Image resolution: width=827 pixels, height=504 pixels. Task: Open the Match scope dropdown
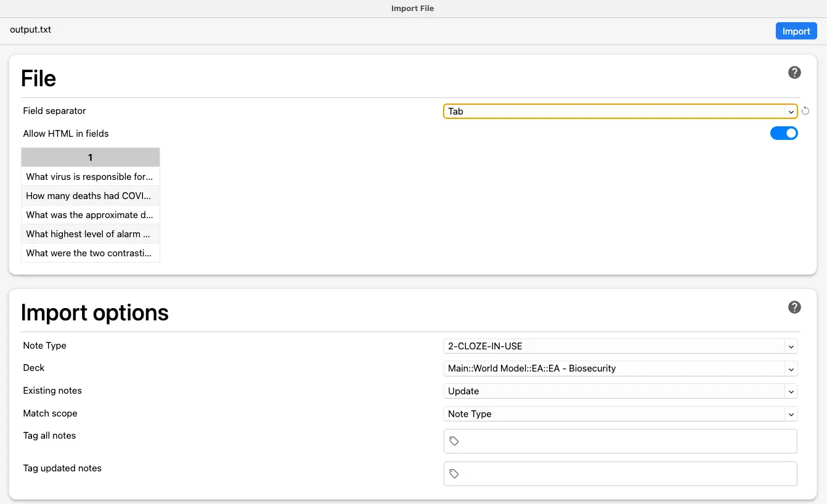620,414
